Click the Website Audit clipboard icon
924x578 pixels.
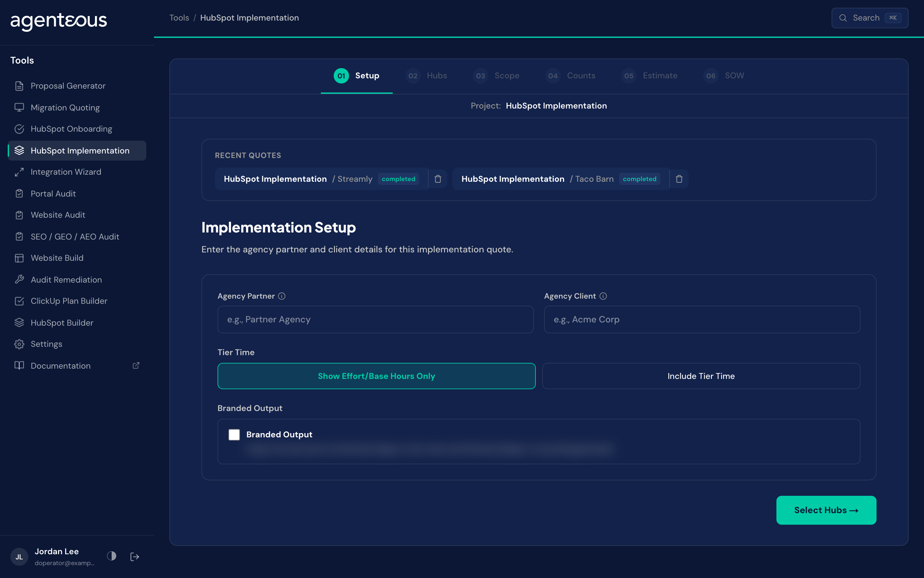(19, 215)
